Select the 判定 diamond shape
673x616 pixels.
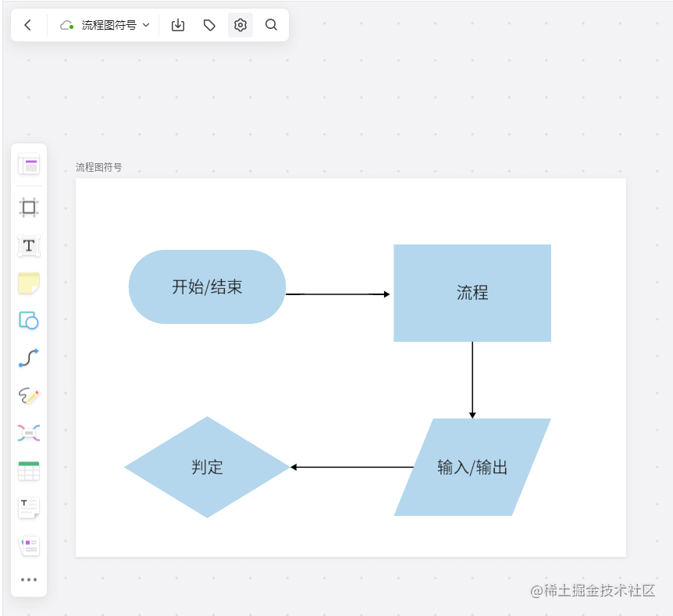point(207,467)
